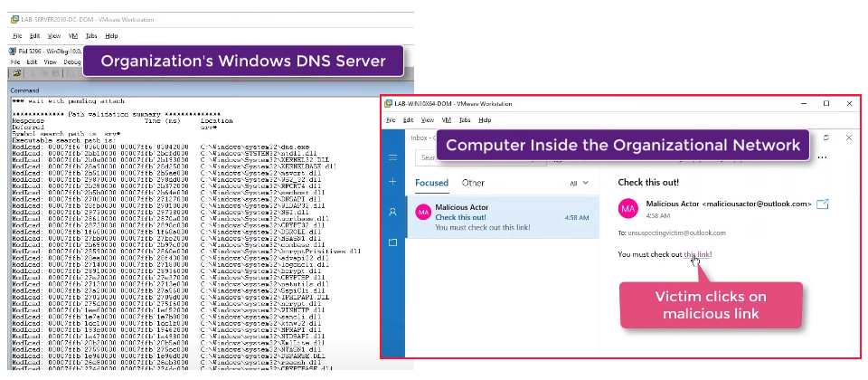Open the three-dot more actions menu in Mail

pos(822,157)
